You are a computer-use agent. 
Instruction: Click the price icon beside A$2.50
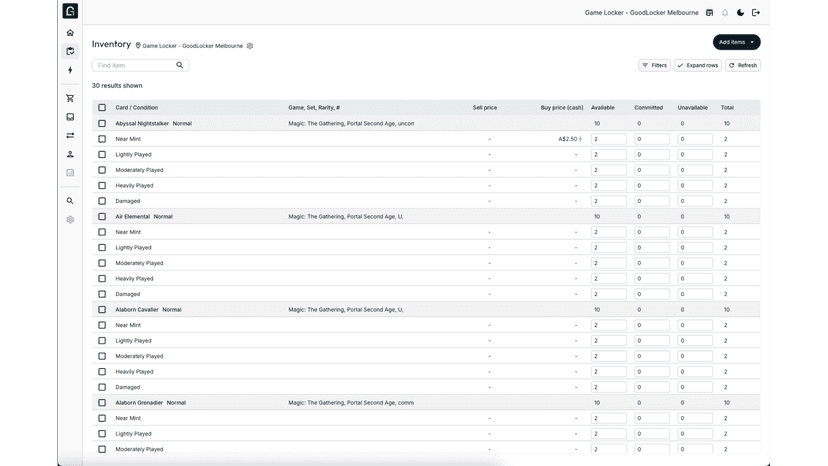[x=580, y=139]
